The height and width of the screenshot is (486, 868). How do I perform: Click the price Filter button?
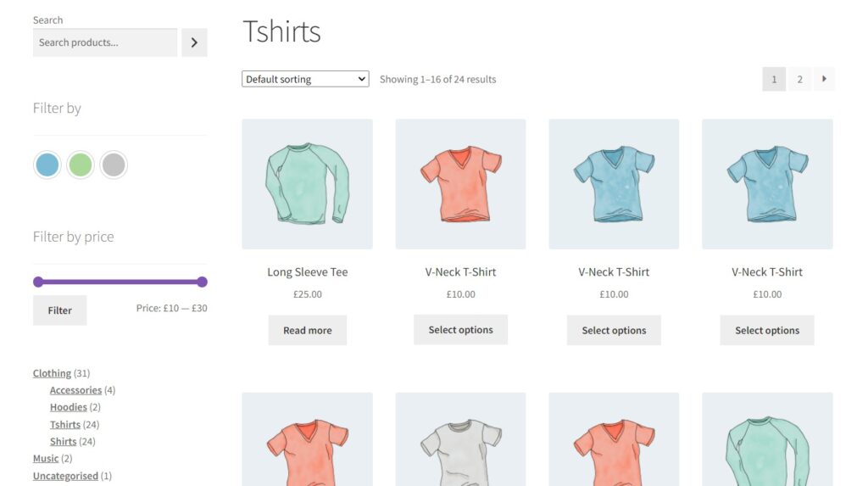point(60,310)
